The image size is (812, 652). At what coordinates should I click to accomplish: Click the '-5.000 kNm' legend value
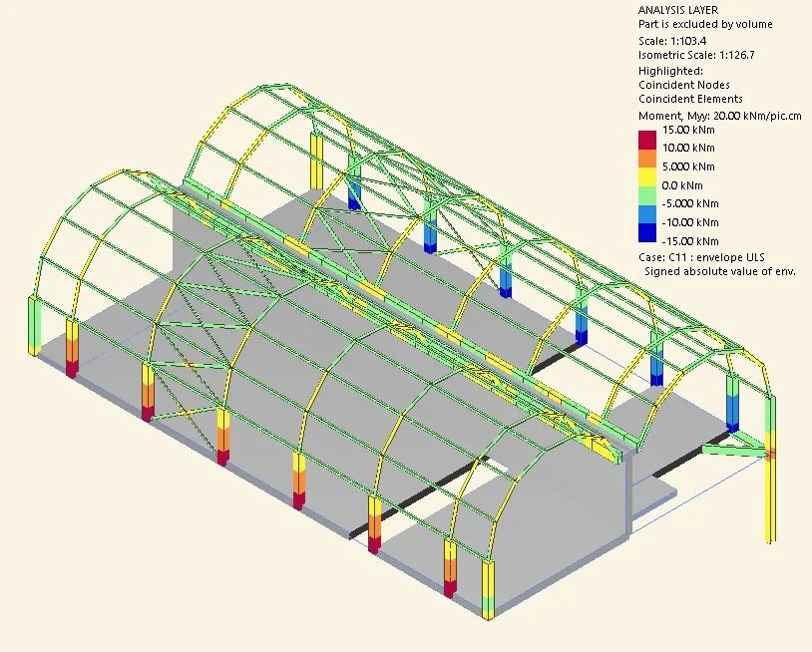690,204
